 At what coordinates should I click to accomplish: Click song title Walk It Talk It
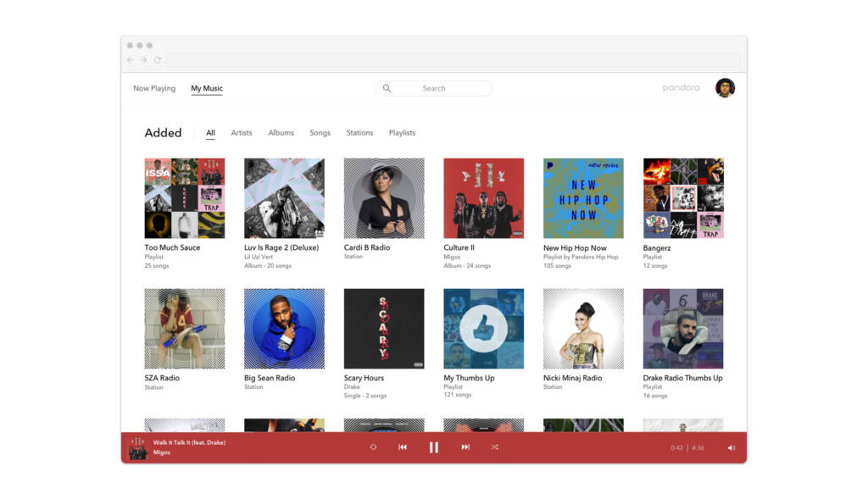pyautogui.click(x=189, y=442)
